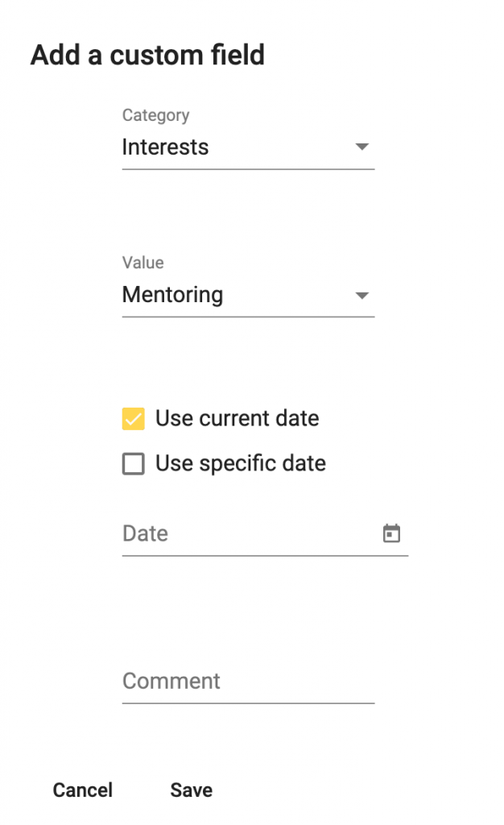Uncheck the yellow Use current date checkbox

134,419
